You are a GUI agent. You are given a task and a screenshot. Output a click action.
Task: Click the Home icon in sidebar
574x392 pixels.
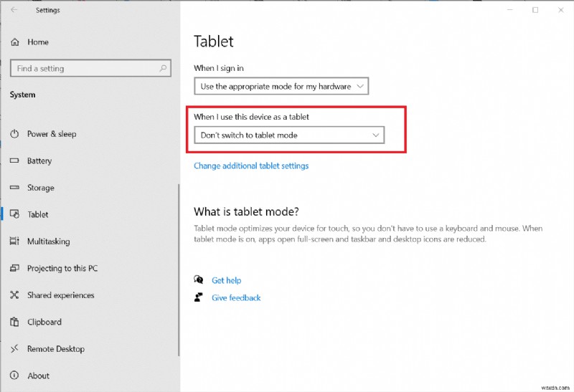point(14,42)
